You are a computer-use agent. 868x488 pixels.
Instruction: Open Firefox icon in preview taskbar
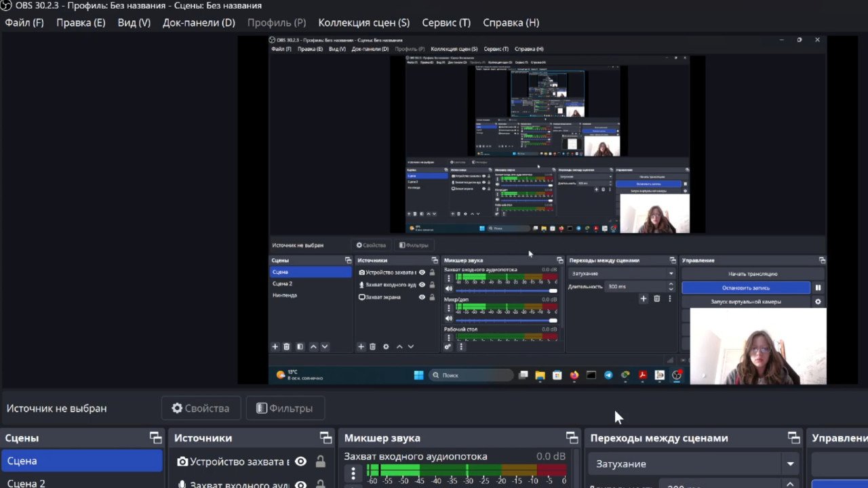point(574,375)
